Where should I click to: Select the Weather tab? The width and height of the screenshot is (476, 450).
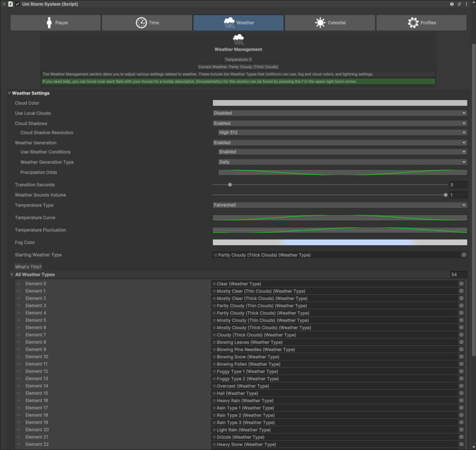238,23
